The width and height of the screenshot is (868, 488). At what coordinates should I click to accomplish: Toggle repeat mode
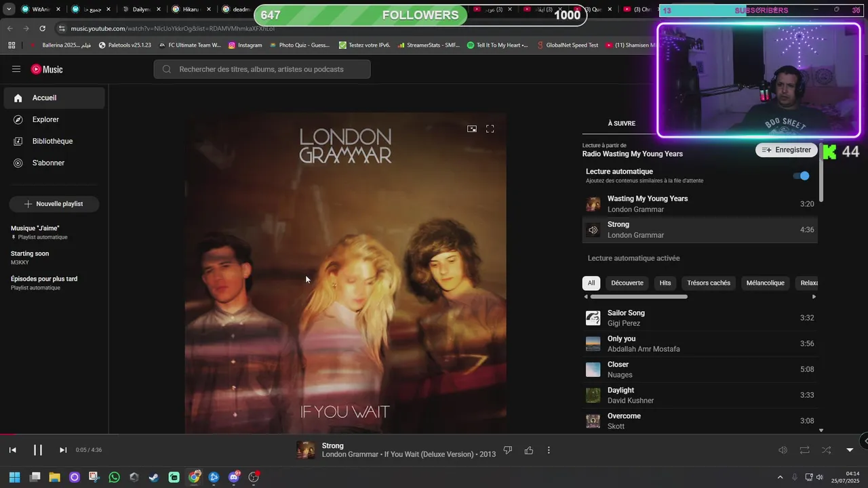click(804, 450)
